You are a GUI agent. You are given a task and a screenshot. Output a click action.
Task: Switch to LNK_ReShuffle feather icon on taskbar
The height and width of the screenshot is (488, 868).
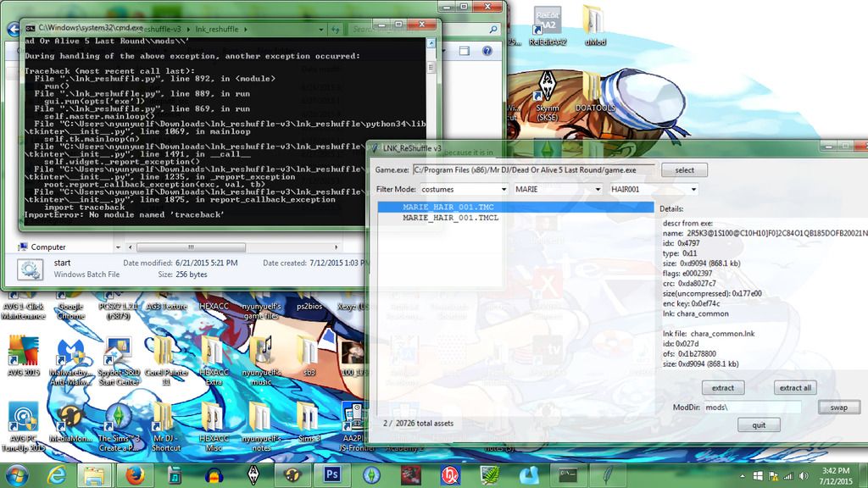(608, 475)
